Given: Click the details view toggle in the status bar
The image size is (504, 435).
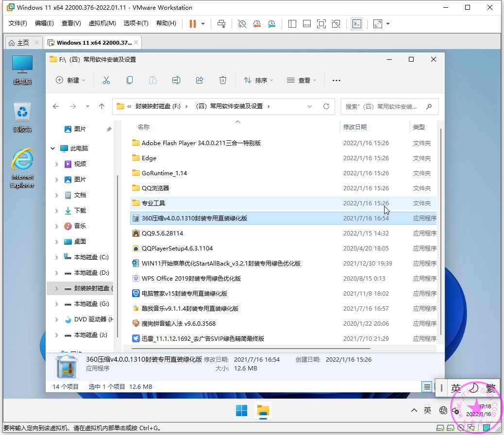Looking at the screenshot, I should point(427,387).
